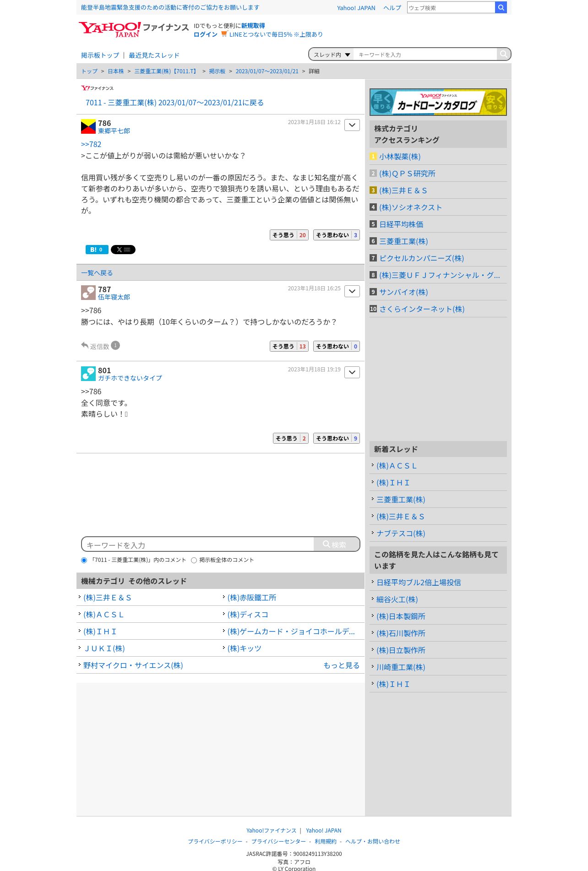
Task: Click the 検索 button below the comments
Action: [337, 544]
